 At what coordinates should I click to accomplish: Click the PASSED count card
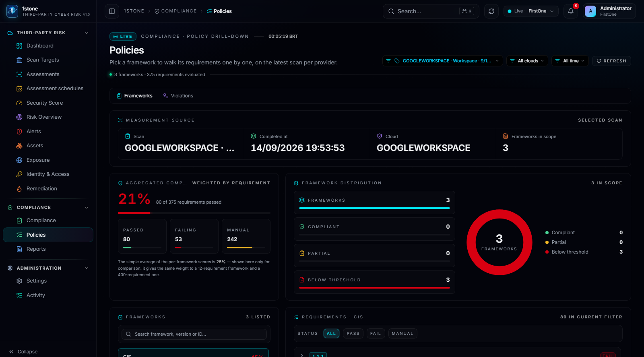pyautogui.click(x=142, y=236)
